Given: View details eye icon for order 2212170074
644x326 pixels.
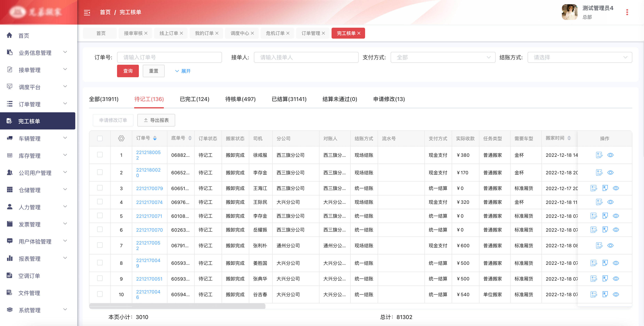Looking at the screenshot, I should [610, 202].
